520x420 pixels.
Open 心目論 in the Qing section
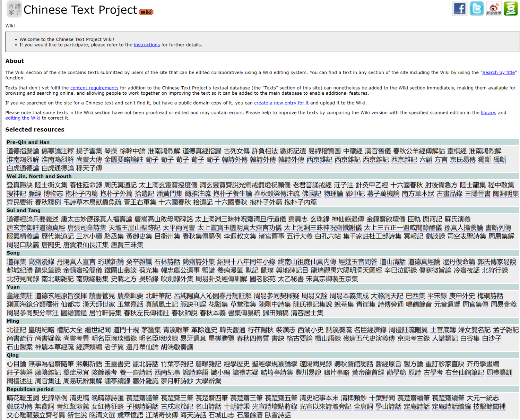16,364
